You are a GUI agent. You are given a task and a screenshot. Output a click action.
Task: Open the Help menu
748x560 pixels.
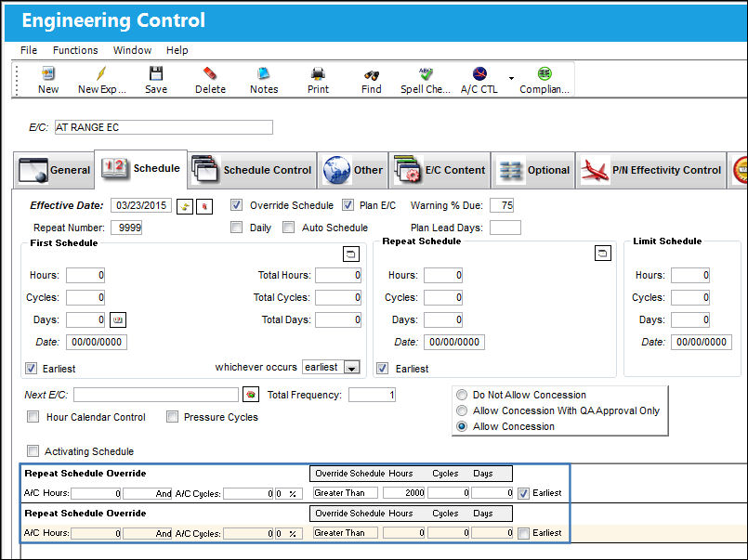[x=177, y=50]
